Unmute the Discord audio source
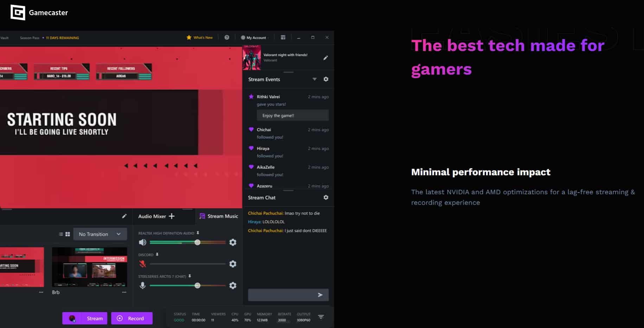 142,264
